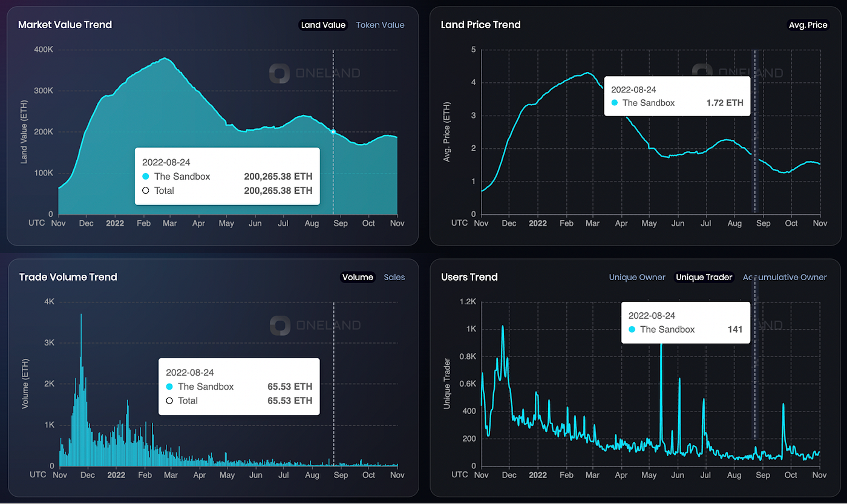Click the Avg. Price (ETH) axis label
847x504 pixels.
pos(447,132)
